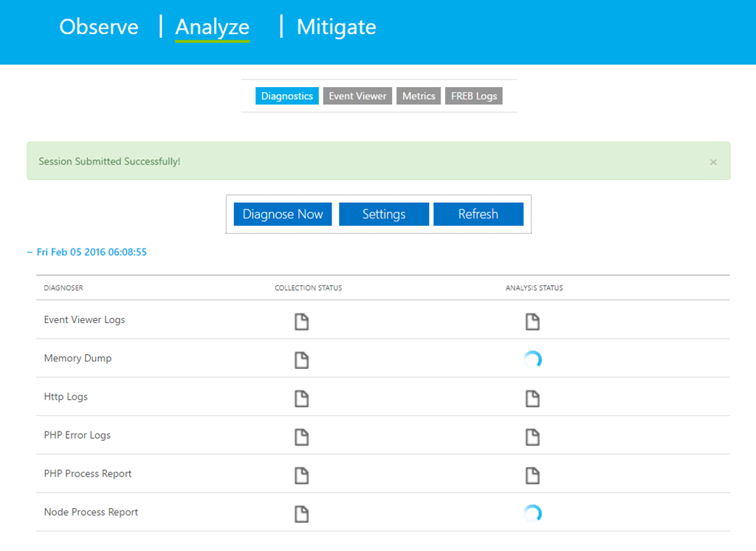Image resolution: width=756 pixels, height=551 pixels.
Task: Switch to the Observe section
Action: click(x=99, y=27)
